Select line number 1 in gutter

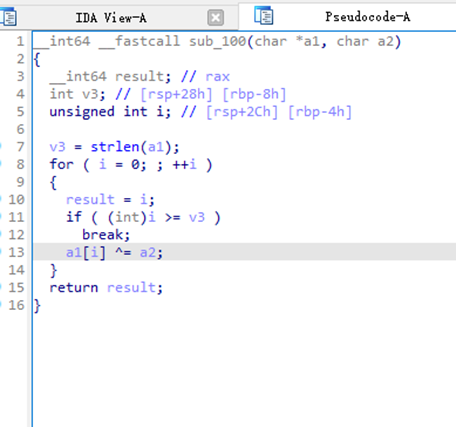coord(20,41)
